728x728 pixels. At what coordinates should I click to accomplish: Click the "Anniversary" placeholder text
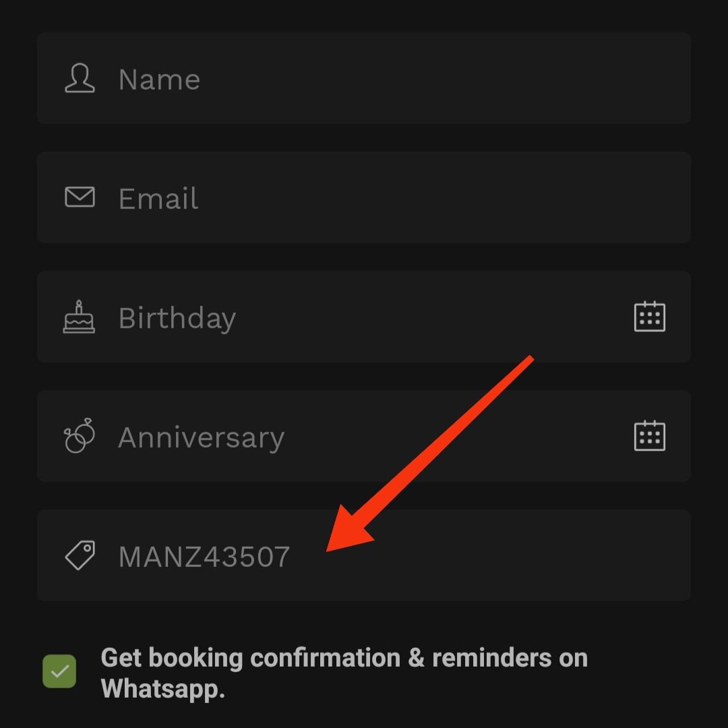pyautogui.click(x=201, y=438)
